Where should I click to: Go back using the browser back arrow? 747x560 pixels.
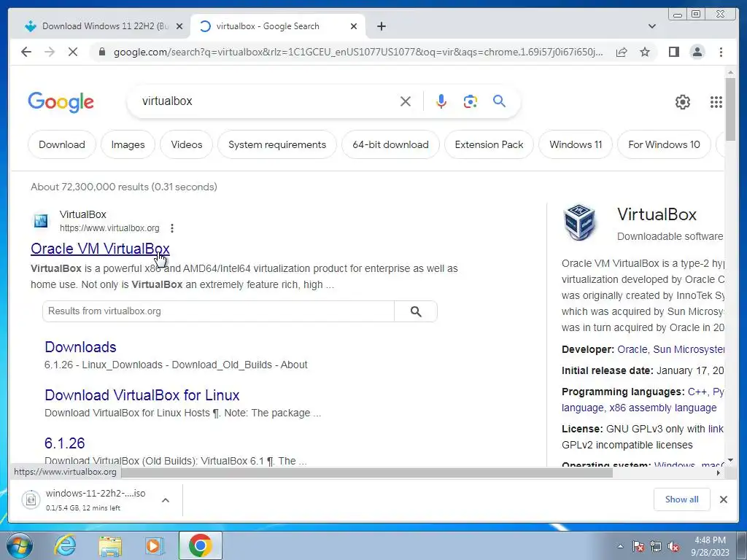tap(26, 52)
